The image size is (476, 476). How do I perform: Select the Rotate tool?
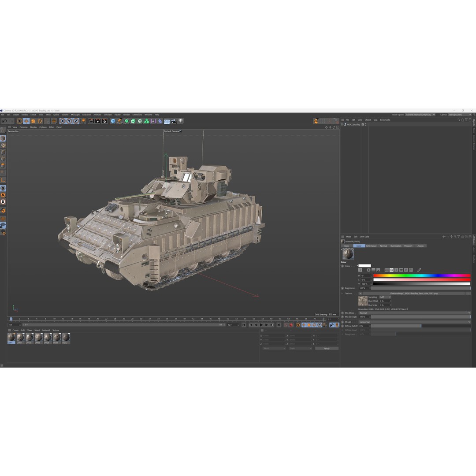40,120
